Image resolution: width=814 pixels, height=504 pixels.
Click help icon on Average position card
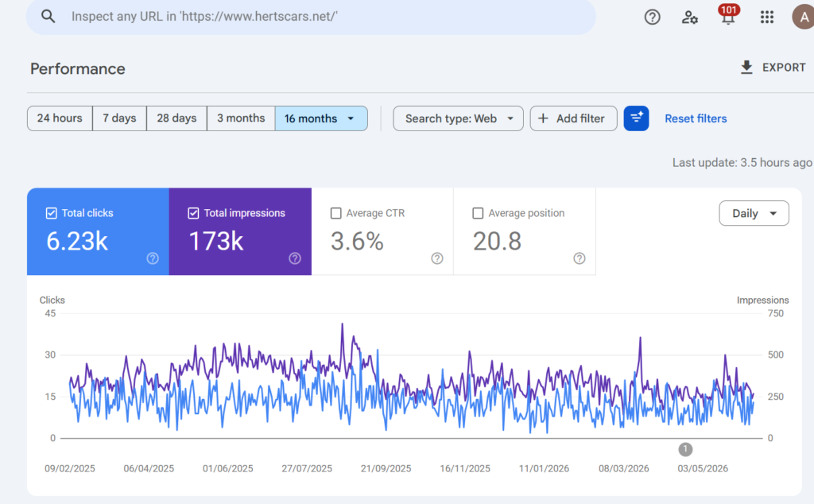pos(579,258)
